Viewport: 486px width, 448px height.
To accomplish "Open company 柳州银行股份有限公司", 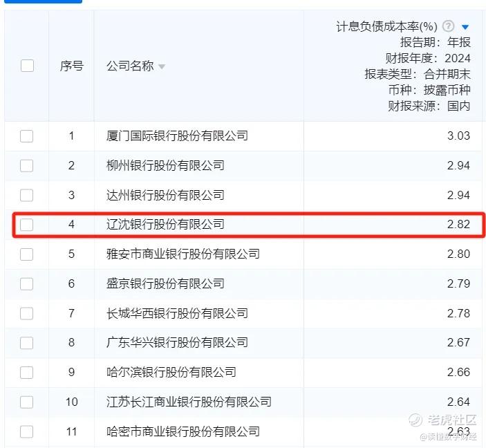I will pos(165,165).
